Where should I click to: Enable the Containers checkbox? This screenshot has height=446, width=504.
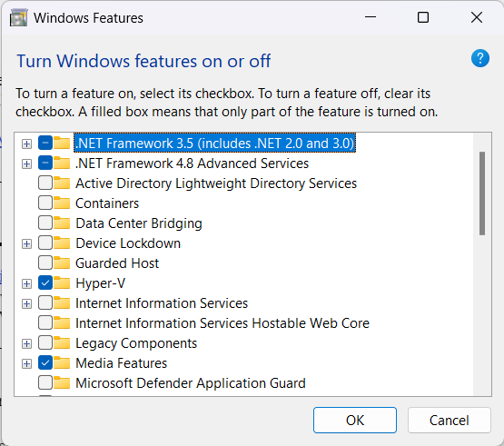tap(45, 203)
